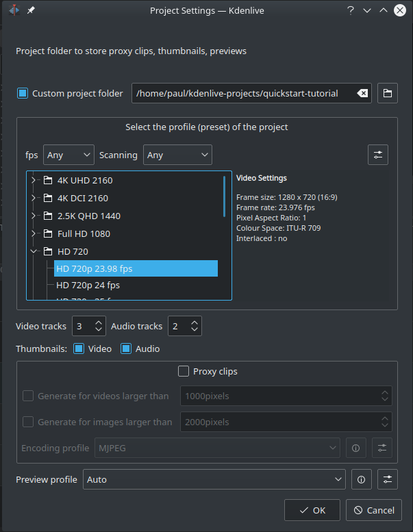Image resolution: width=413 pixels, height=532 pixels.
Task: Click the Cancel button
Action: (x=374, y=510)
